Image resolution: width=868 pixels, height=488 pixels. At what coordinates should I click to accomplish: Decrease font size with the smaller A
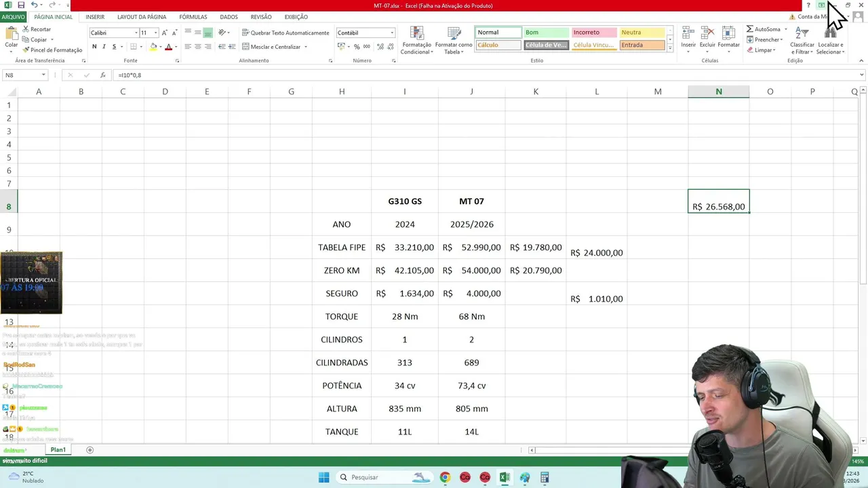174,33
